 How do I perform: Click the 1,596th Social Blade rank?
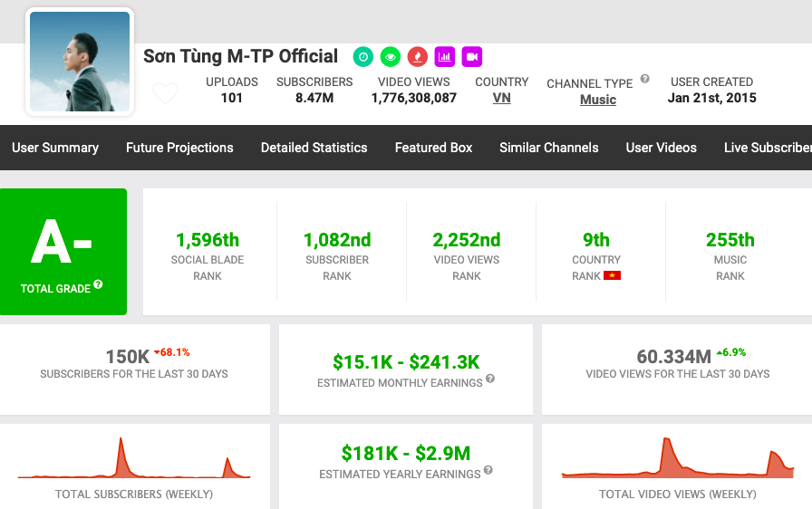[208, 240]
